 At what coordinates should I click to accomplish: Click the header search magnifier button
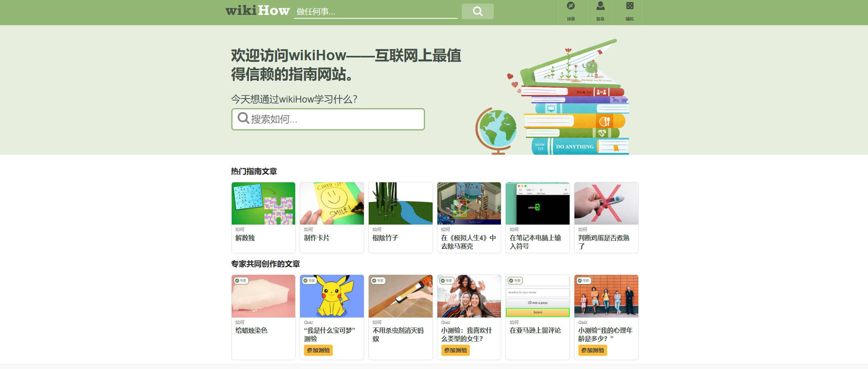477,11
